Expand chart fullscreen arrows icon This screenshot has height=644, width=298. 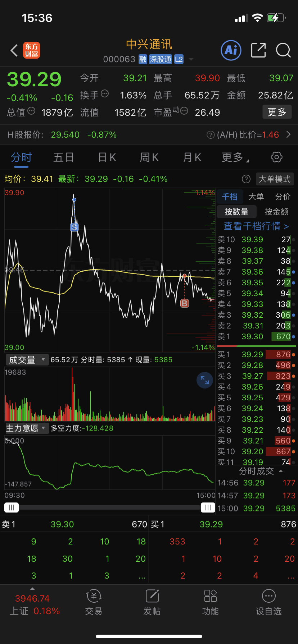205,380
